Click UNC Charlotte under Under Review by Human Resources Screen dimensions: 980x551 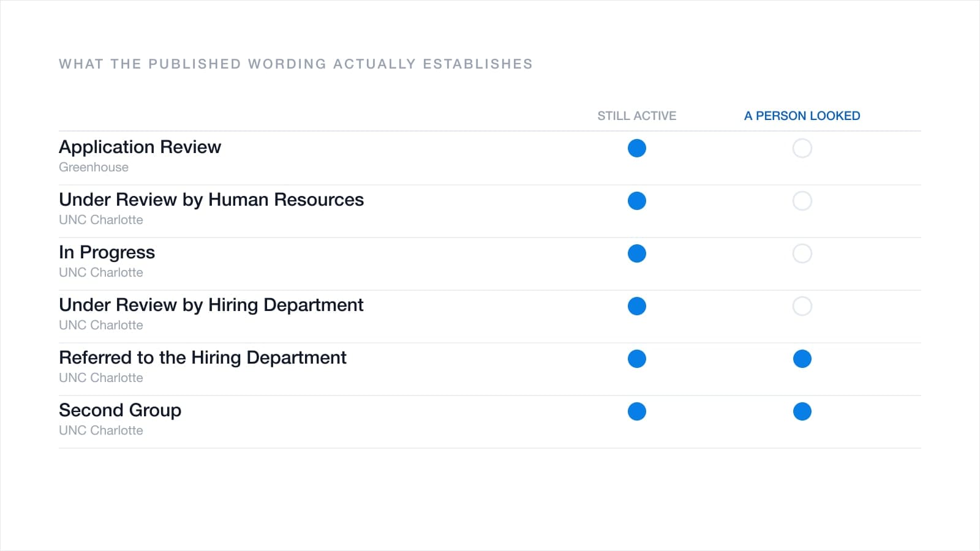pyautogui.click(x=101, y=220)
